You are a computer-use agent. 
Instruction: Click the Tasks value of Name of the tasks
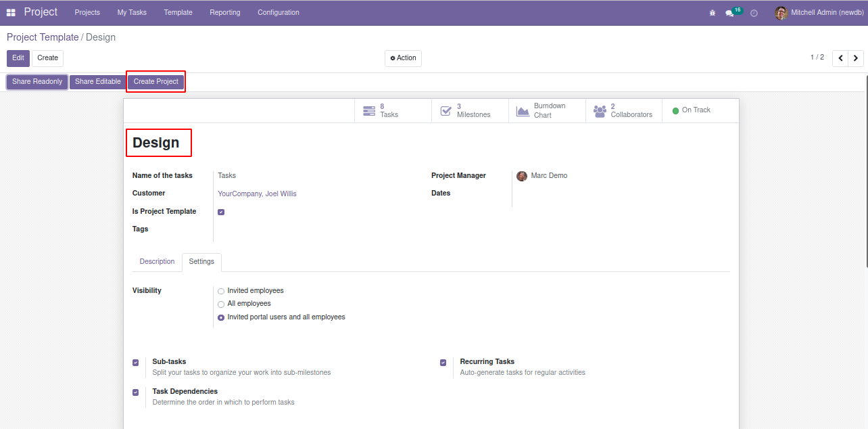click(x=226, y=176)
